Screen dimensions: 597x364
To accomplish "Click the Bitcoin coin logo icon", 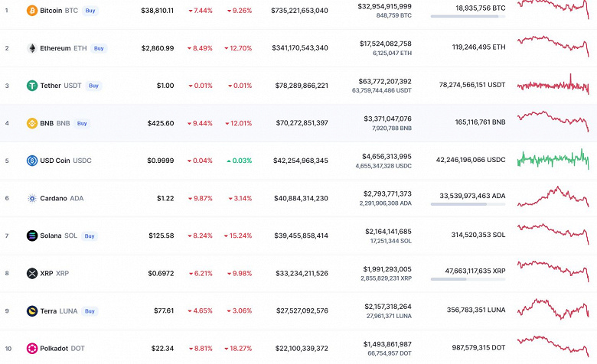I will click(x=32, y=11).
